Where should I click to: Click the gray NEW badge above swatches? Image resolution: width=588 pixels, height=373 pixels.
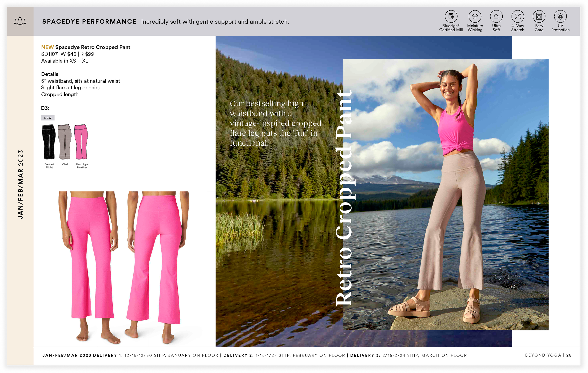click(48, 118)
